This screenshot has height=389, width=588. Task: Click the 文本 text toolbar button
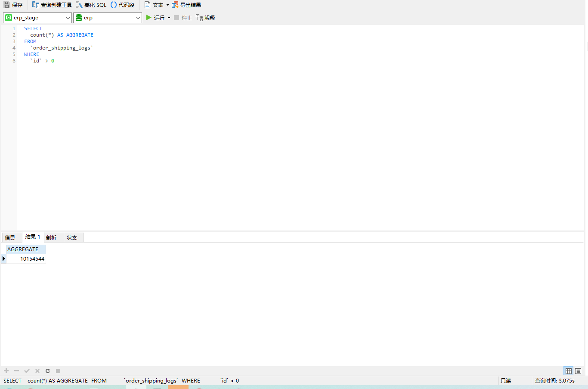tap(154, 5)
